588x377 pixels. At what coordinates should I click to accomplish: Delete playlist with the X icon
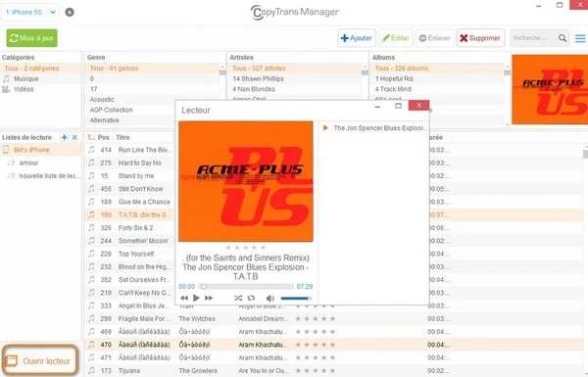[x=75, y=137]
